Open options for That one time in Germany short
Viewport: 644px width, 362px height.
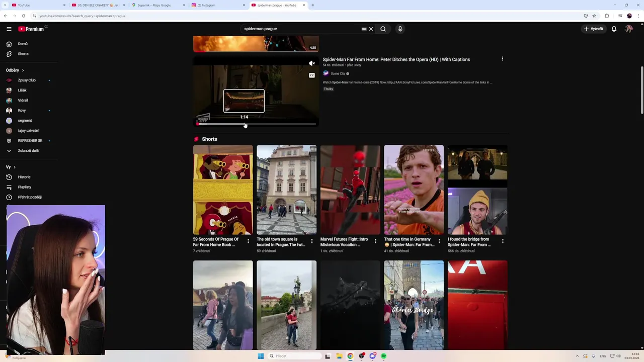[439, 241]
